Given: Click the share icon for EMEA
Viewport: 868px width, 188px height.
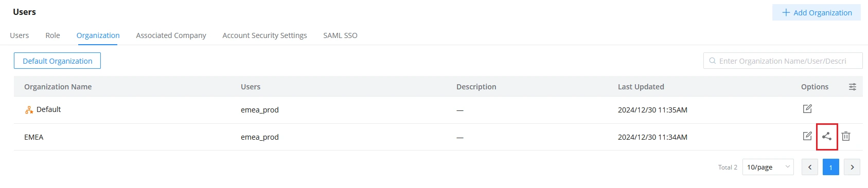Looking at the screenshot, I should [x=827, y=136].
